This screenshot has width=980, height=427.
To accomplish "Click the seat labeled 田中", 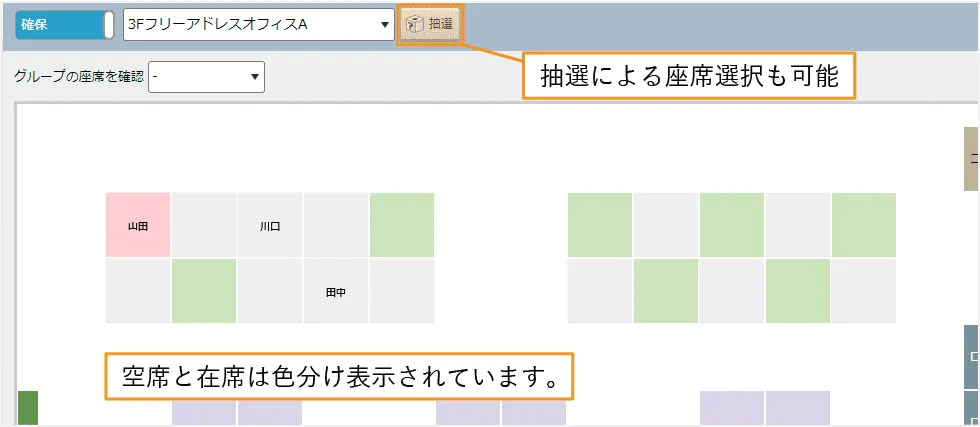I will [x=336, y=292].
